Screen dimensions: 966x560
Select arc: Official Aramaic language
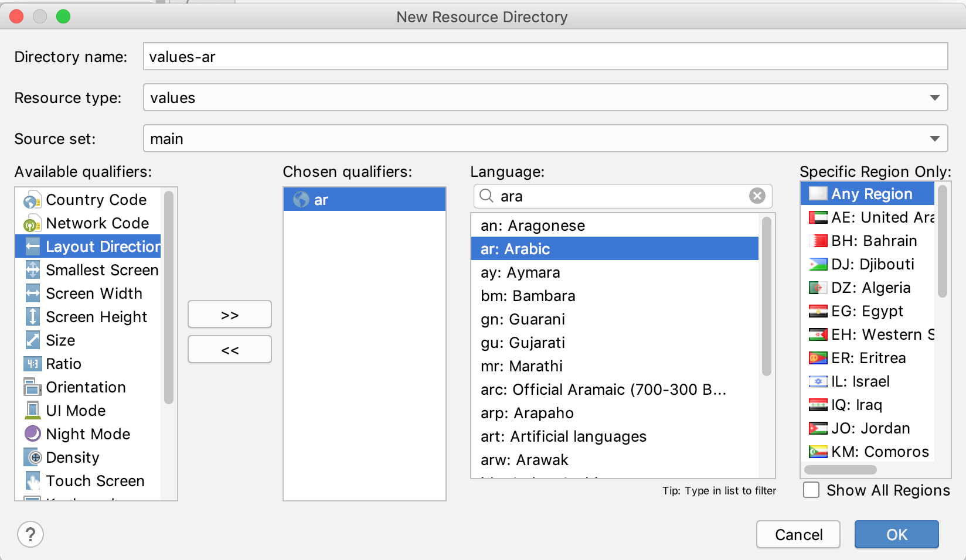(x=614, y=389)
